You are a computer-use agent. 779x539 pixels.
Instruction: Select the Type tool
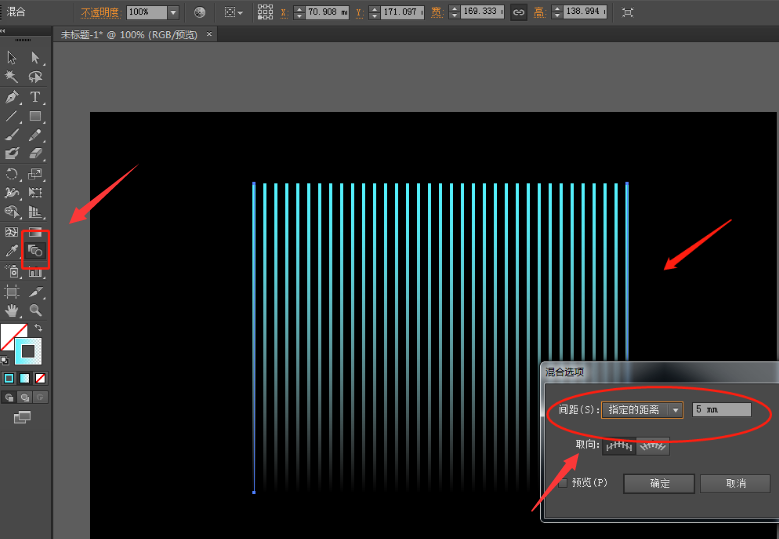[x=35, y=97]
